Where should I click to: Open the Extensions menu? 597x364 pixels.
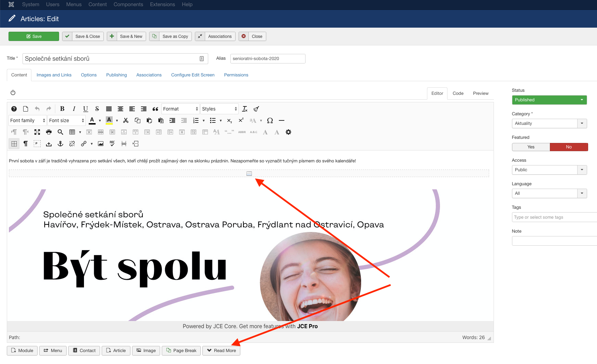(162, 4)
